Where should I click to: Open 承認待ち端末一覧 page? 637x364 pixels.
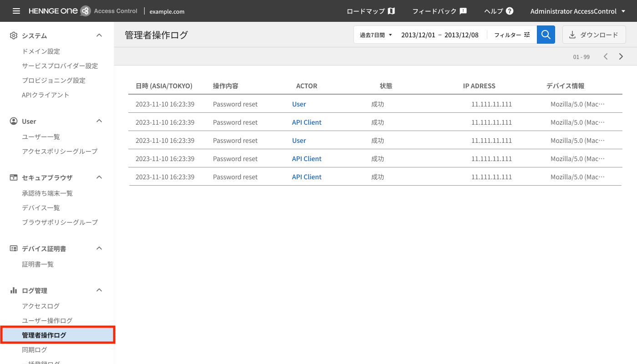tap(47, 193)
